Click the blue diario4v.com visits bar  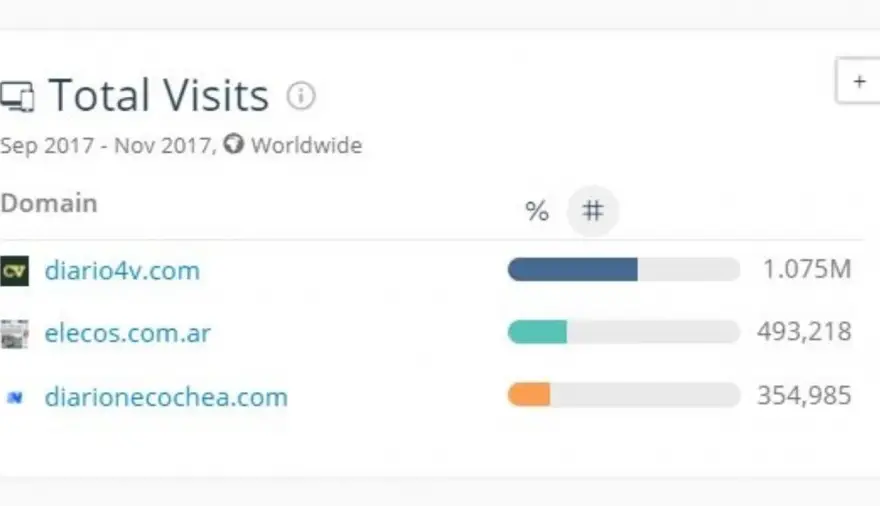click(572, 269)
